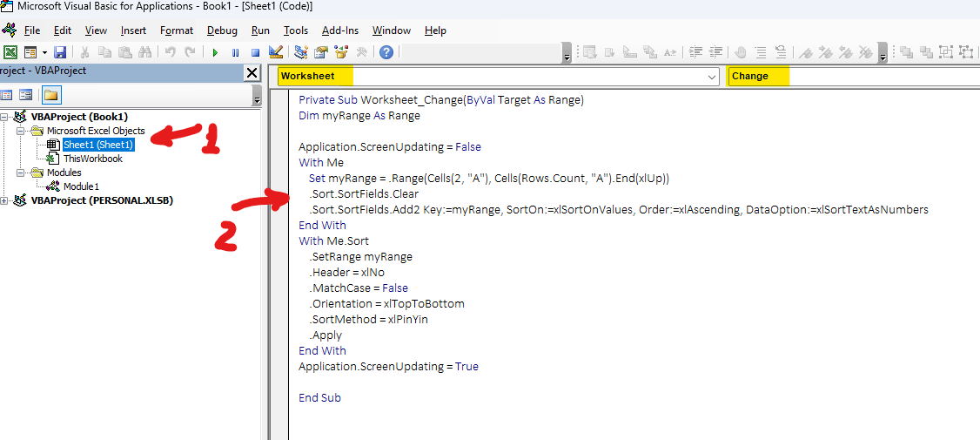Click the Insert UserForm toolbar icon
The width and height of the screenshot is (980, 440).
coord(30,52)
